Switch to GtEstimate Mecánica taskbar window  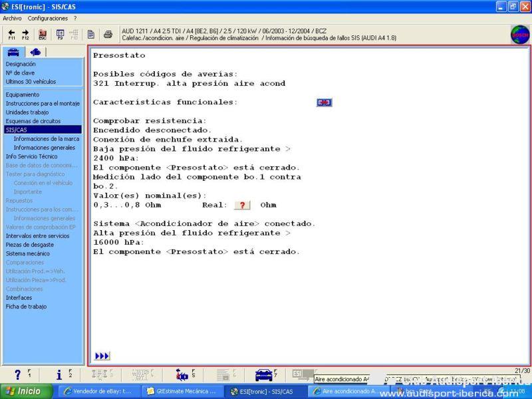182,391
